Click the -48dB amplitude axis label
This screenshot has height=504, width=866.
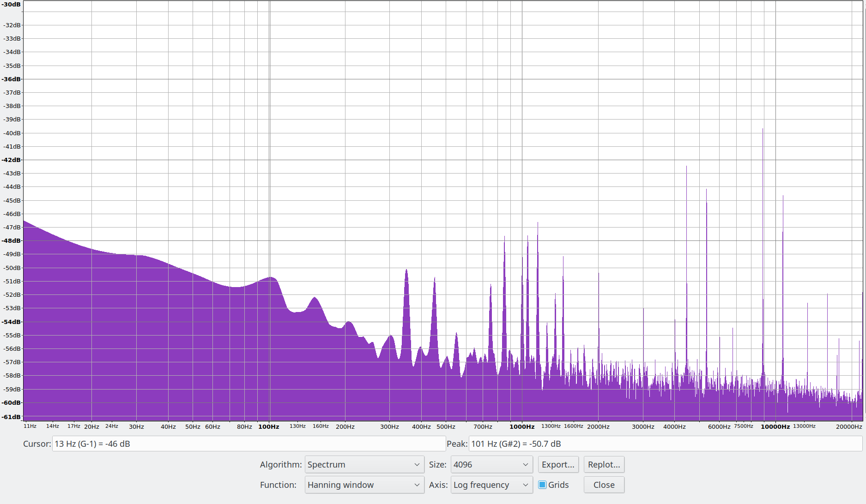coord(12,240)
